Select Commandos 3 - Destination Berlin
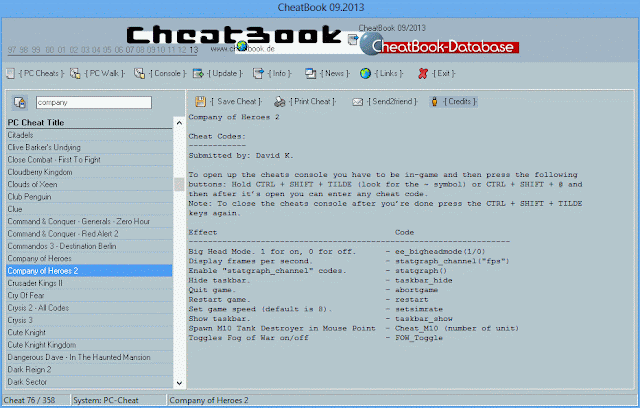The width and height of the screenshot is (640, 408). (89, 246)
